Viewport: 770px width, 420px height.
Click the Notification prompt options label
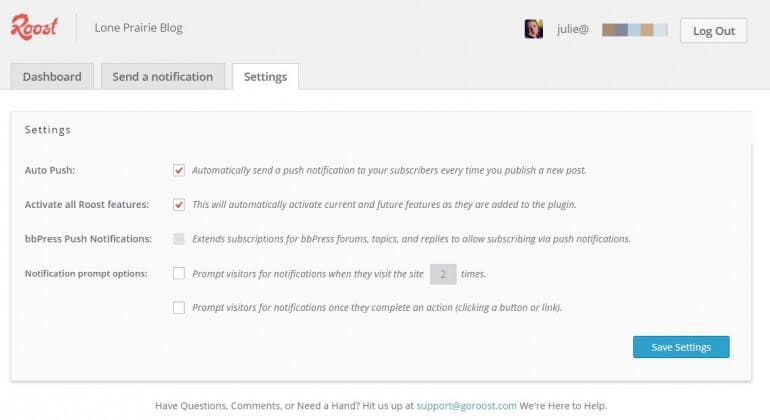(x=85, y=273)
